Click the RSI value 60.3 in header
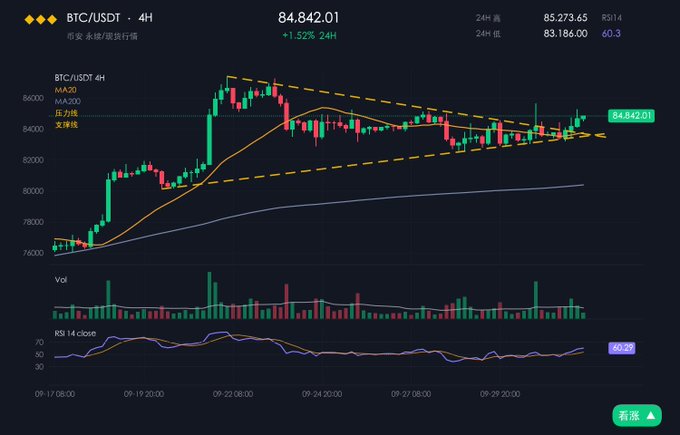Viewport: 680px width, 435px height. (611, 33)
